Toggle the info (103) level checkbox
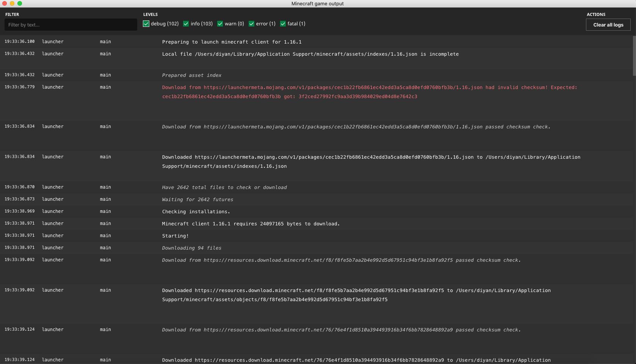 pyautogui.click(x=186, y=24)
